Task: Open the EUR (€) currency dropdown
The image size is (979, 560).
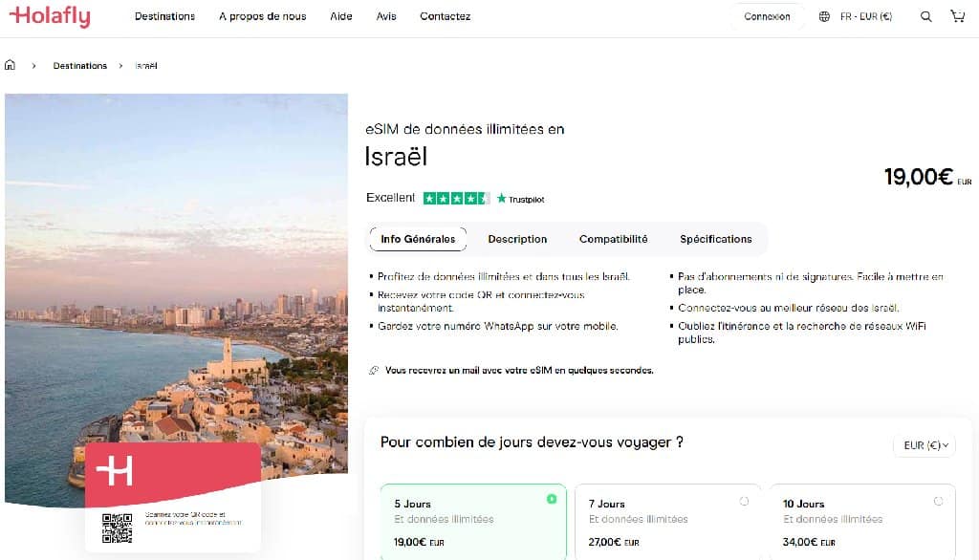Action: point(924,444)
